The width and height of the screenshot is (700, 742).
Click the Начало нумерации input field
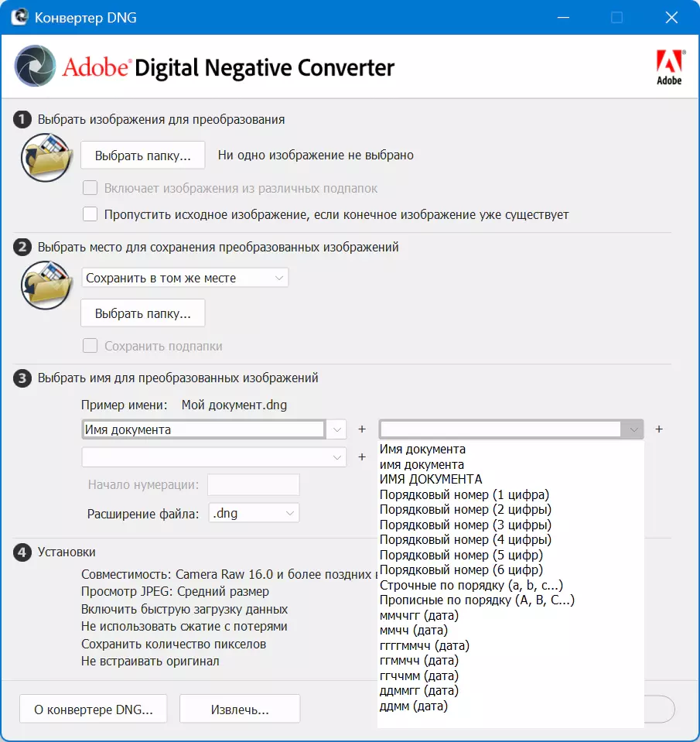[x=254, y=484]
